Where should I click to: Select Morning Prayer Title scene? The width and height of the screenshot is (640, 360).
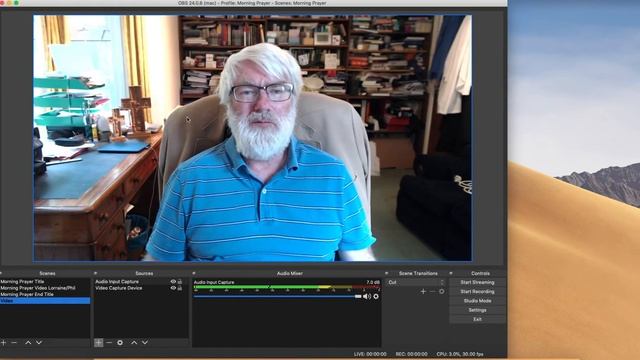tap(45, 282)
